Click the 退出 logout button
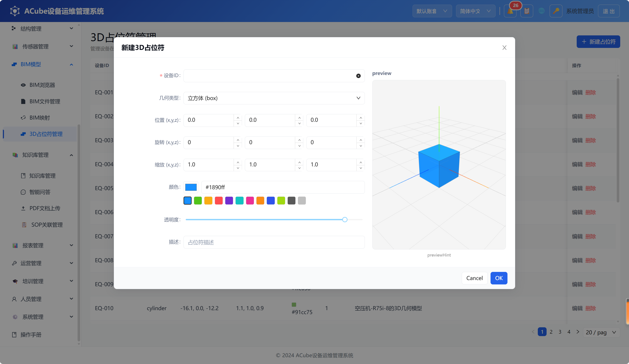Viewport: 629px width, 364px height. pos(609,11)
